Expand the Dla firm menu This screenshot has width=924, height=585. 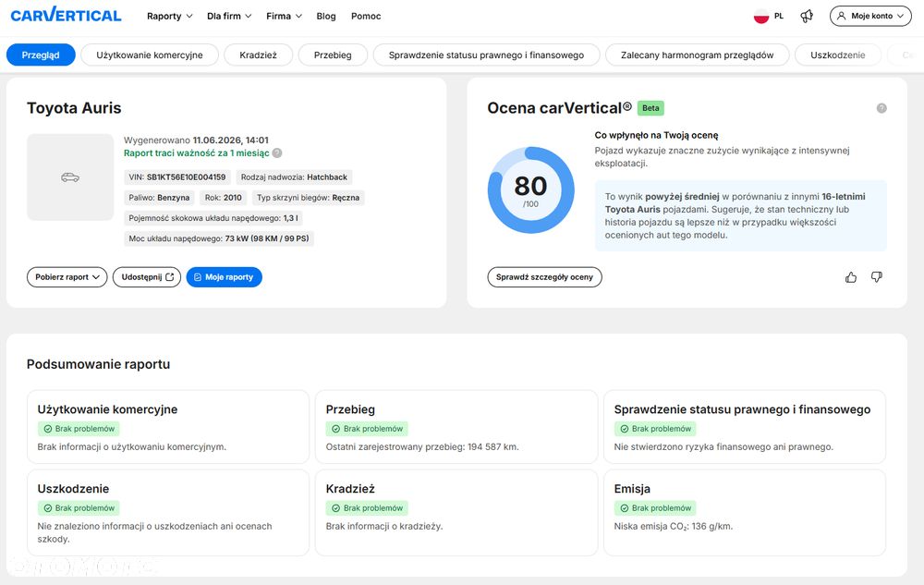229,16
